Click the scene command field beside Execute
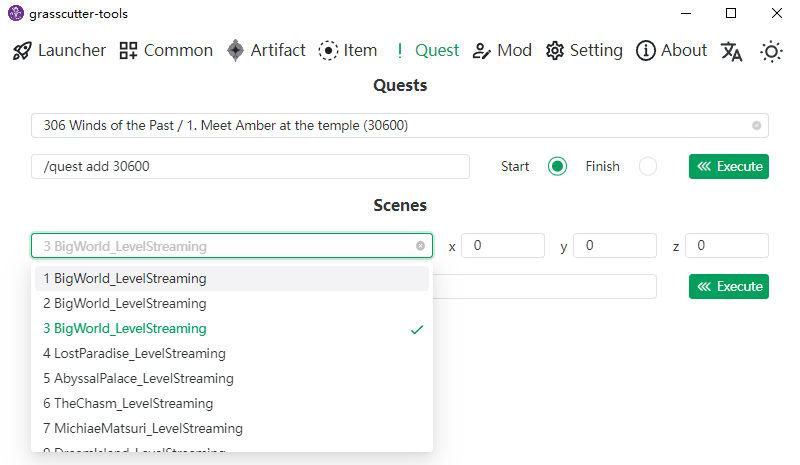The width and height of the screenshot is (800, 465). click(x=544, y=286)
